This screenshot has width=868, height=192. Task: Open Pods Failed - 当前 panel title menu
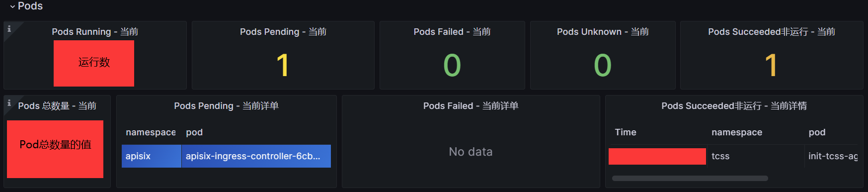[x=452, y=32]
